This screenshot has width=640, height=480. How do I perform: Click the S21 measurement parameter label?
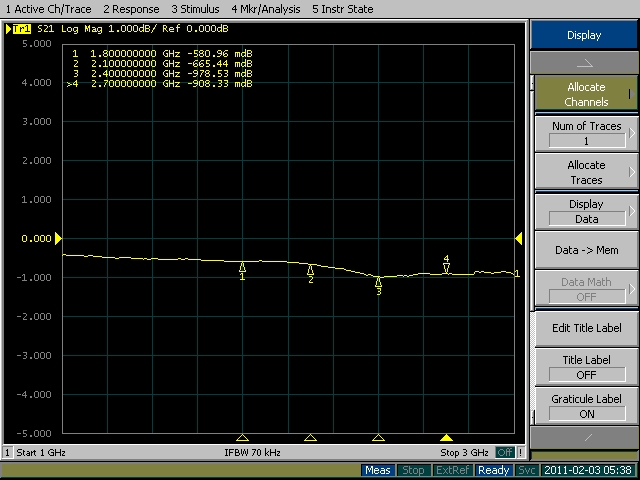click(45, 29)
